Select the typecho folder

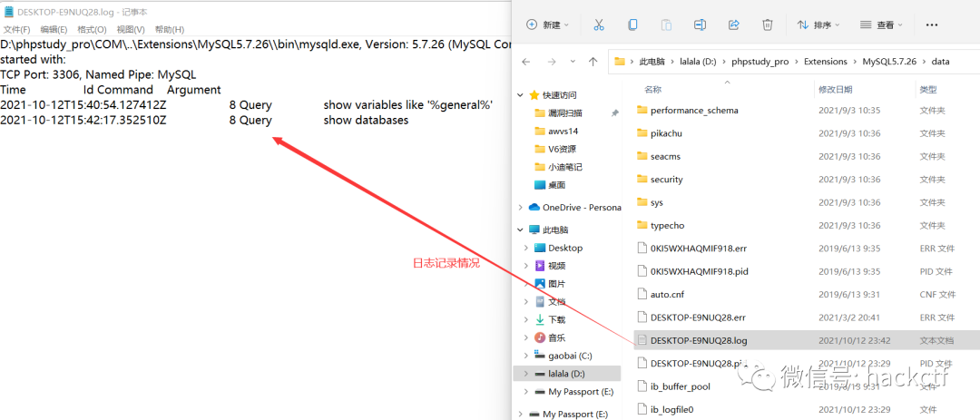pos(667,225)
